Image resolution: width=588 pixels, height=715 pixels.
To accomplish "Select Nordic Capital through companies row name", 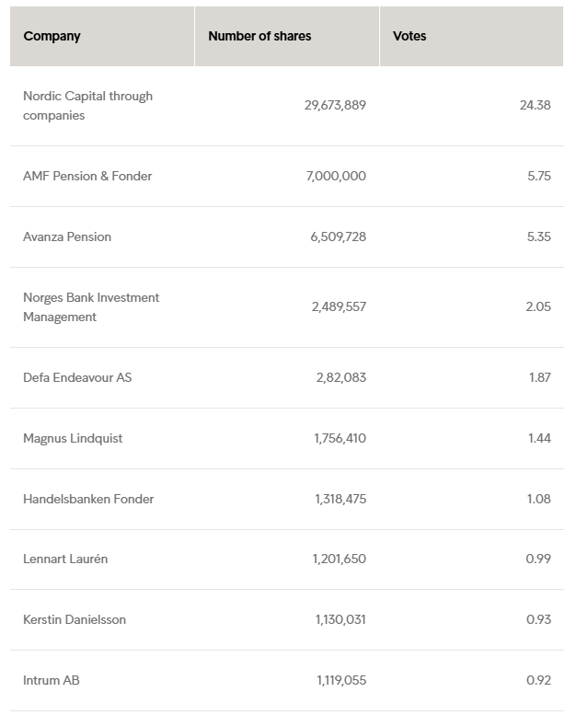I will (x=87, y=106).
